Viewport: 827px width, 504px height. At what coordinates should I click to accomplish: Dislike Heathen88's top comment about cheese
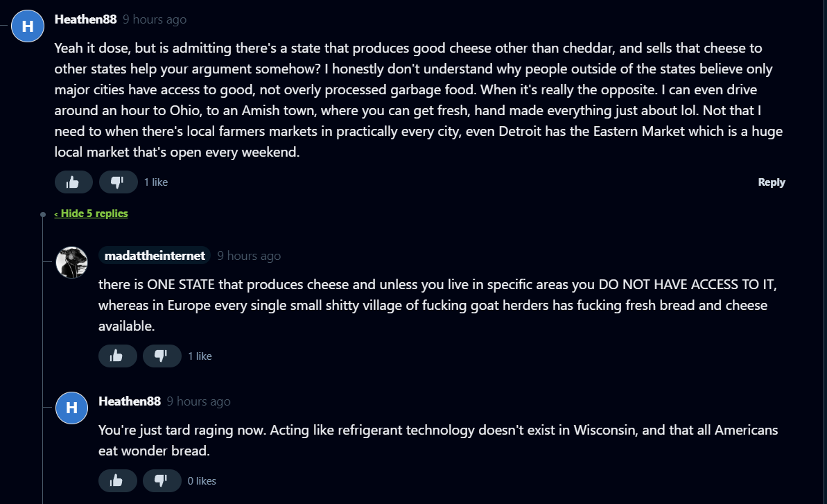click(x=118, y=182)
